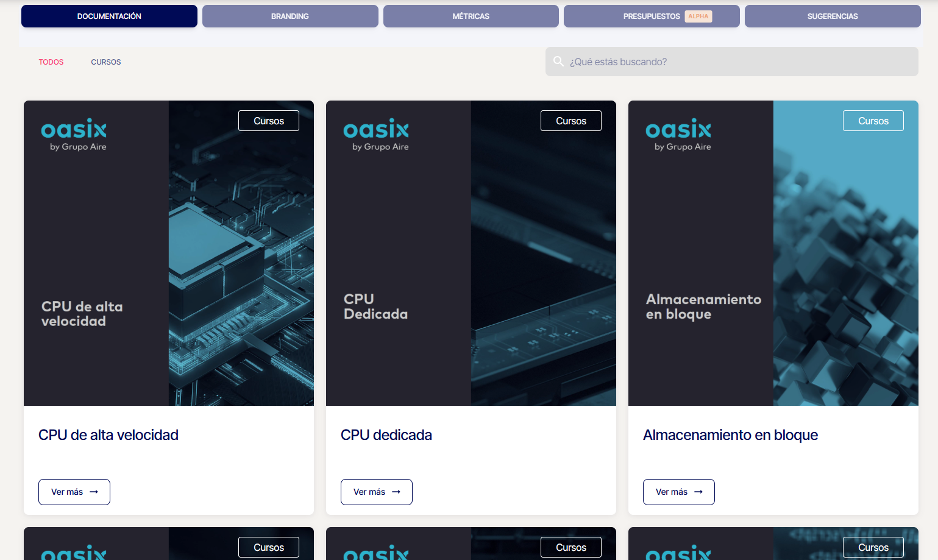Filter by Cursos category
This screenshot has width=938, height=560.
pos(106,62)
